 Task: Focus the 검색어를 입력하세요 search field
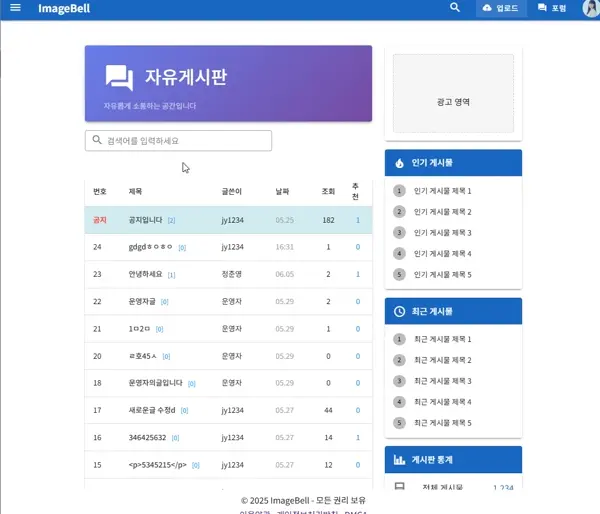point(185,141)
